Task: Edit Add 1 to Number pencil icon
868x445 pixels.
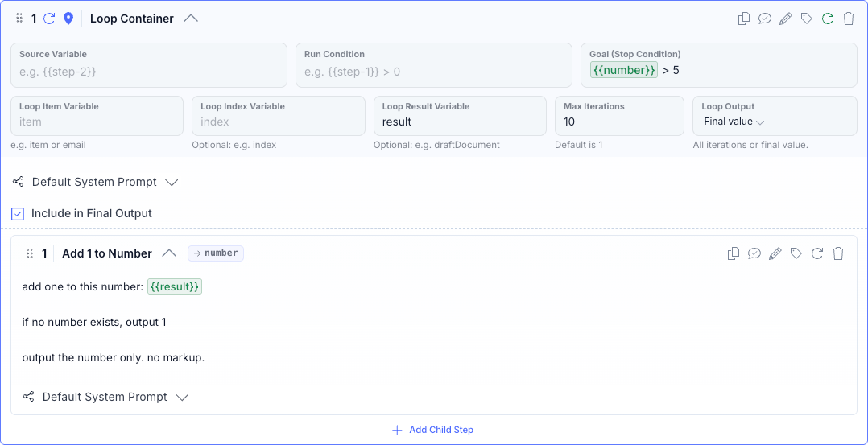Action: (x=775, y=253)
